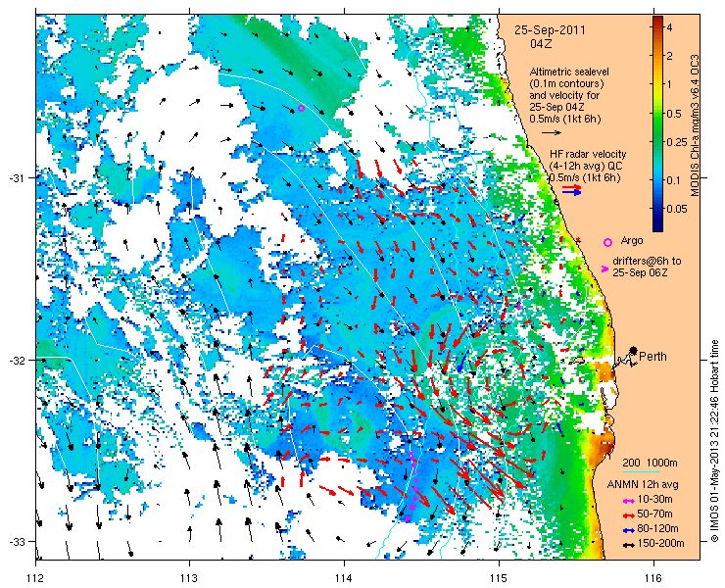Click latitude axis label -33

[16, 541]
